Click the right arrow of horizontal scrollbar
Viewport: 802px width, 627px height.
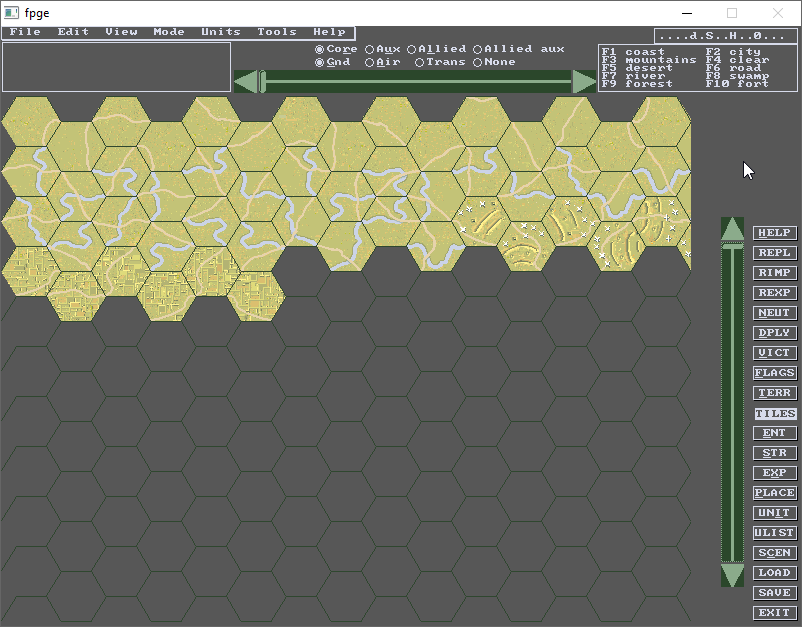coord(584,82)
